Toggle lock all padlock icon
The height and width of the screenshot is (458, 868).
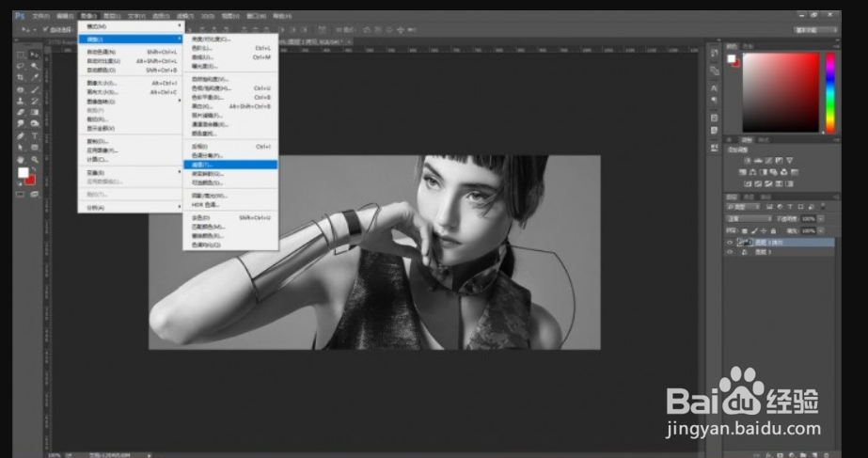[773, 231]
